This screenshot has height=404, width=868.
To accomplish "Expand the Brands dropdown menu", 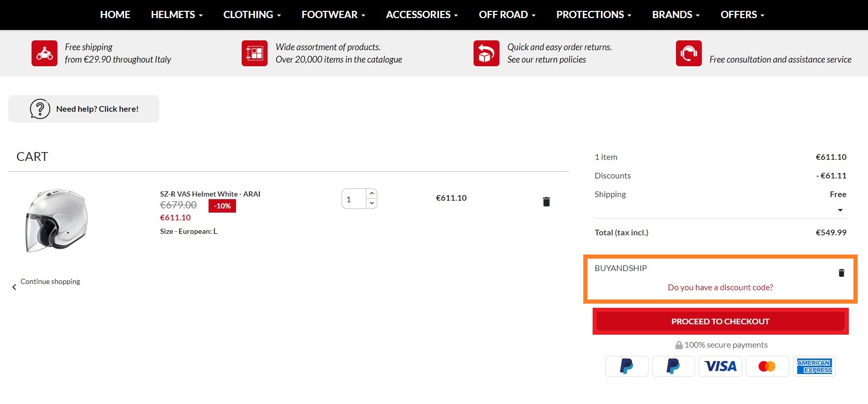I will [675, 14].
